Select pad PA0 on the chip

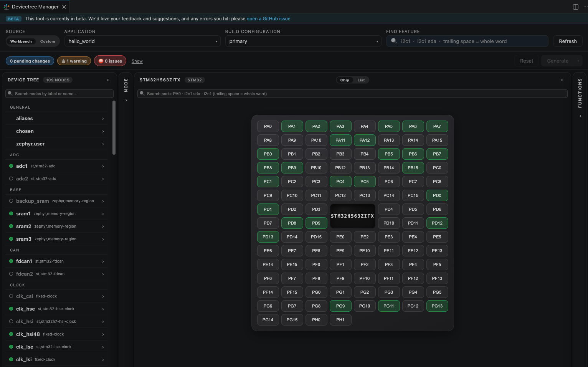(x=268, y=126)
